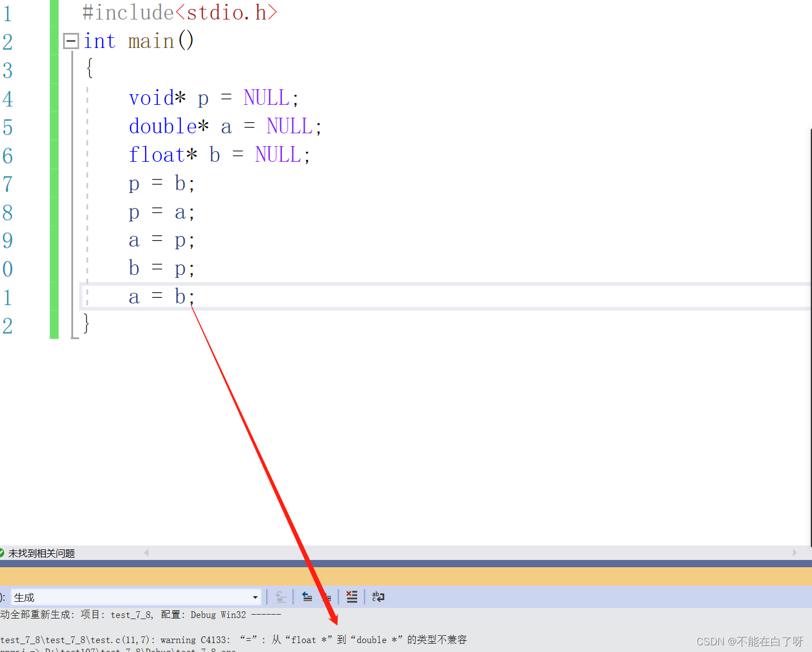812x652 pixels.
Task: Click the right scroll arrow on the problems bar
Action: pos(795,553)
